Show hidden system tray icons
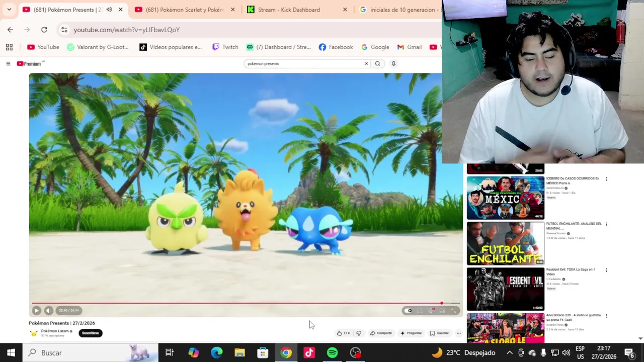Screen dimensions: 644x362 (509, 352)
